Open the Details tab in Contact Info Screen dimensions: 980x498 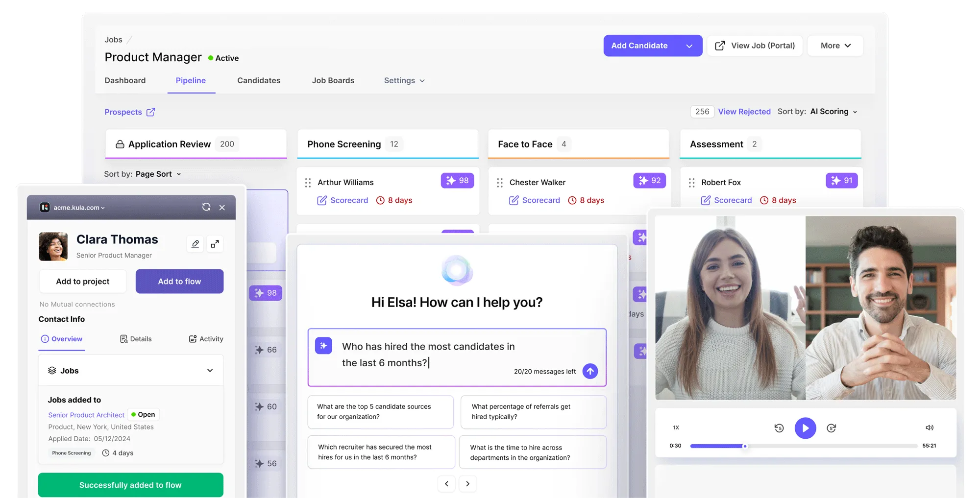tap(136, 339)
